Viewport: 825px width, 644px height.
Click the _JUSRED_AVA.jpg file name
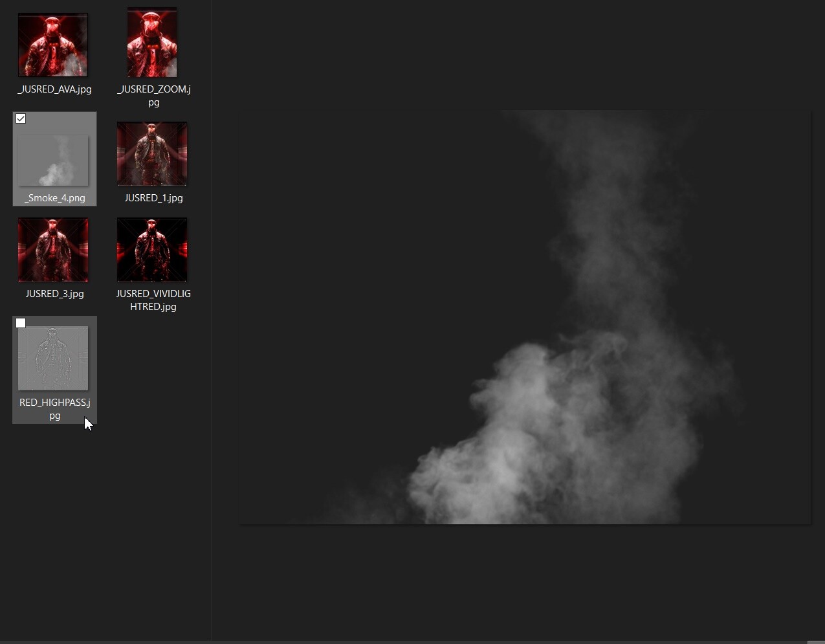(54, 89)
